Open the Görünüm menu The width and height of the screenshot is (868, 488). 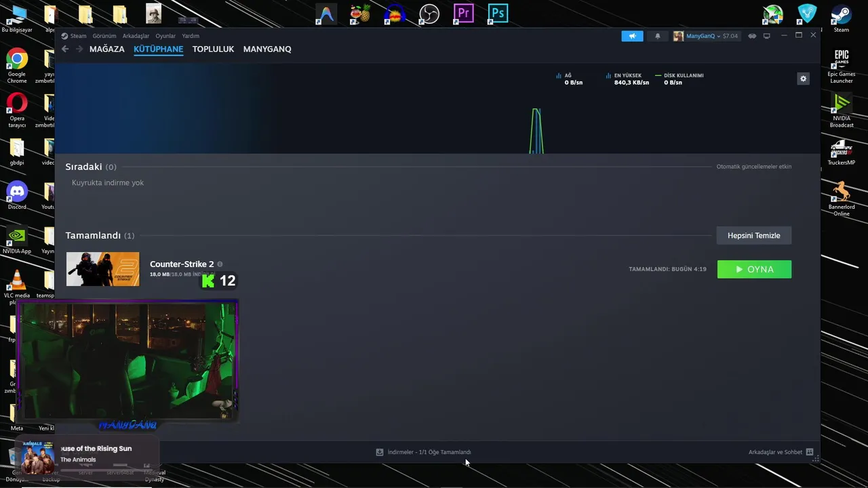point(104,36)
